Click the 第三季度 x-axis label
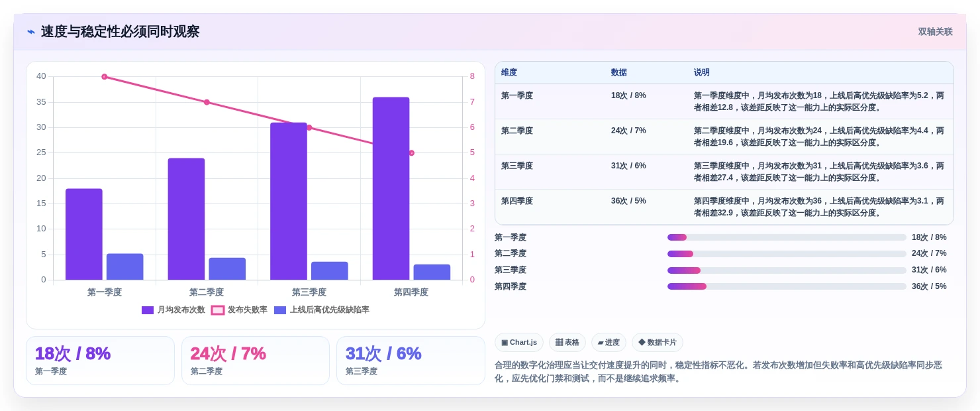Viewport: 980px width, 411px height. click(x=309, y=292)
